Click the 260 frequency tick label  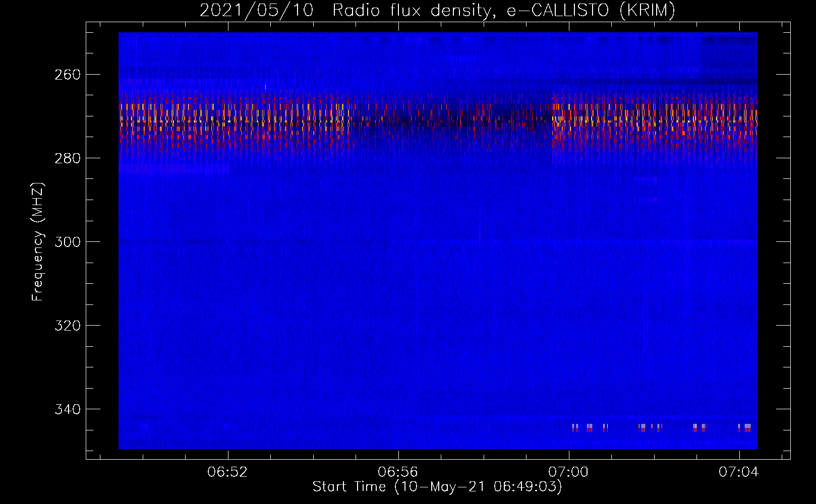(x=68, y=75)
